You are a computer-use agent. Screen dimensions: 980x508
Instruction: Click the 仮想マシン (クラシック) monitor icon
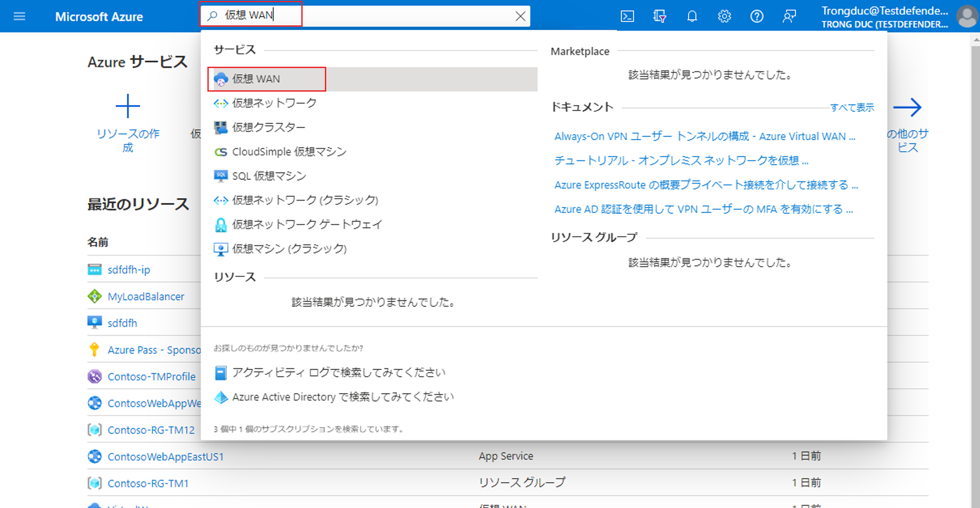point(221,249)
